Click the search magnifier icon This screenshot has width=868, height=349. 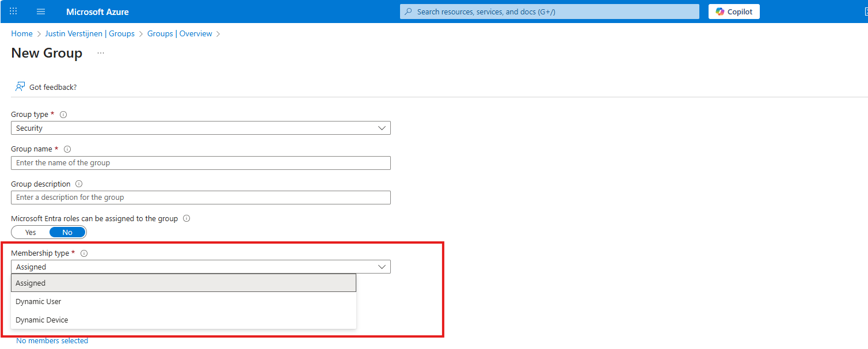(x=409, y=12)
